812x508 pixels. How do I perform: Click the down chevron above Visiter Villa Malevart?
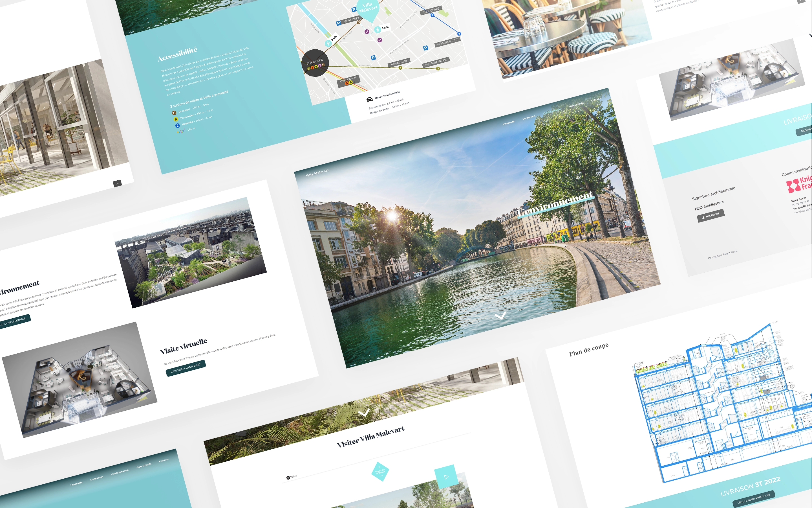[x=364, y=412]
